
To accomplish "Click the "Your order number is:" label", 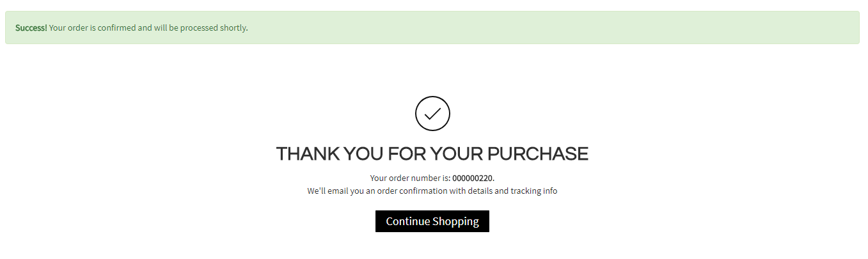I will [x=410, y=178].
